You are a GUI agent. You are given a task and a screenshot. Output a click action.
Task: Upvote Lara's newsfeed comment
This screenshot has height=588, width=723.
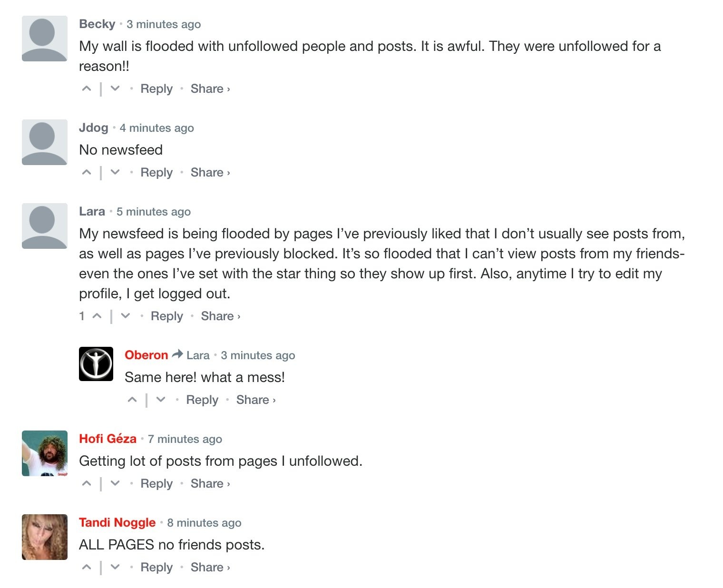pyautogui.click(x=97, y=316)
